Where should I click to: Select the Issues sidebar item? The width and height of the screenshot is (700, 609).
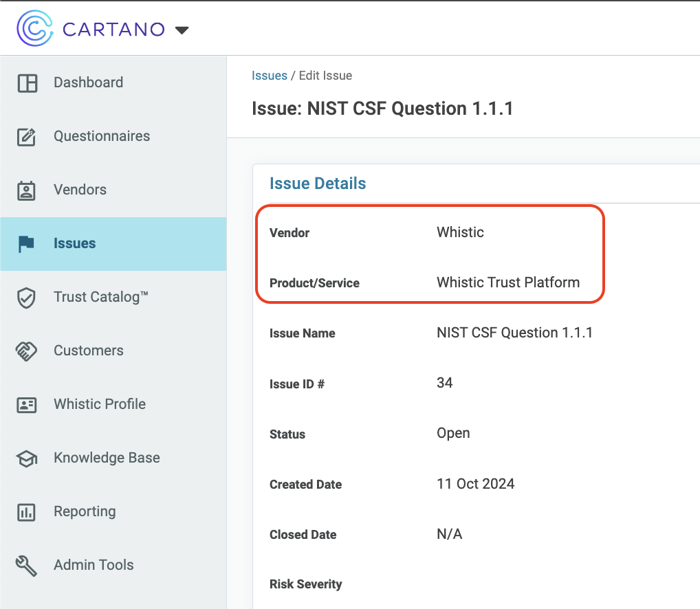(x=113, y=243)
